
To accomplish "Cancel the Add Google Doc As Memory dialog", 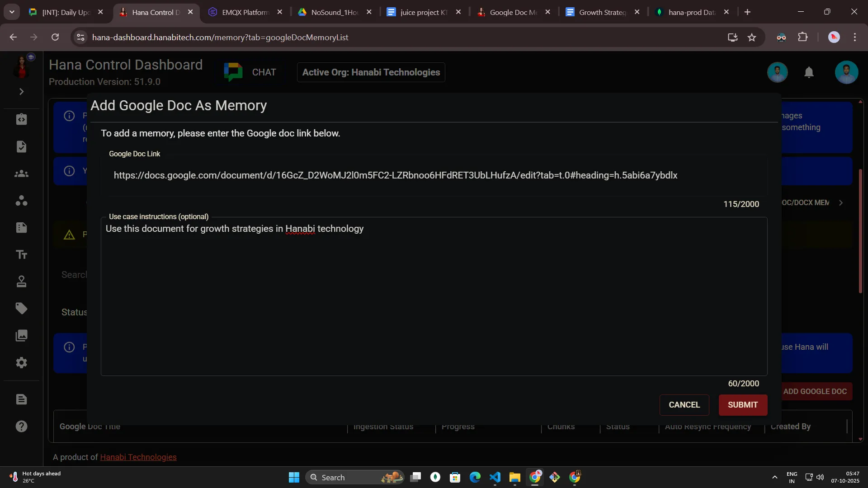I will point(684,405).
